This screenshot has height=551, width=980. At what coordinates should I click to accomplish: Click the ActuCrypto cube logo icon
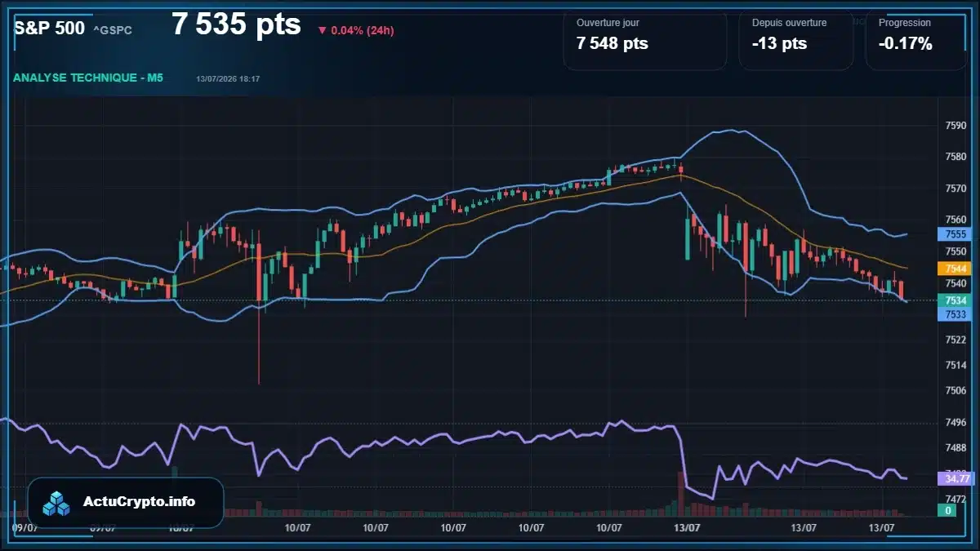click(56, 503)
